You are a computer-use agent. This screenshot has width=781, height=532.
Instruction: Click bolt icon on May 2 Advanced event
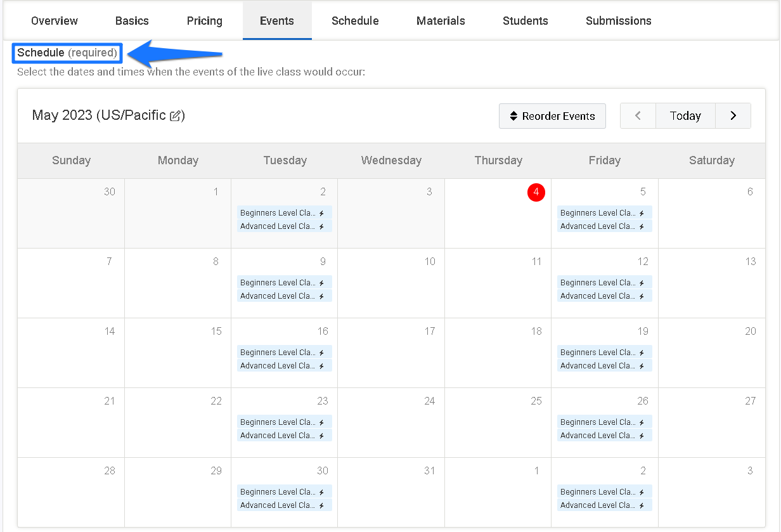pyautogui.click(x=321, y=226)
